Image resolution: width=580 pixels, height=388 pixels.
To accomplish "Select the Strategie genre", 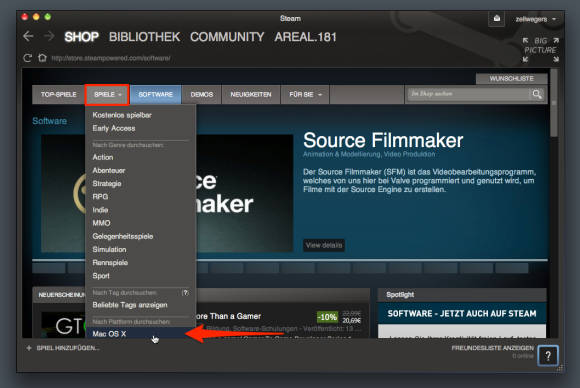I will point(107,184).
